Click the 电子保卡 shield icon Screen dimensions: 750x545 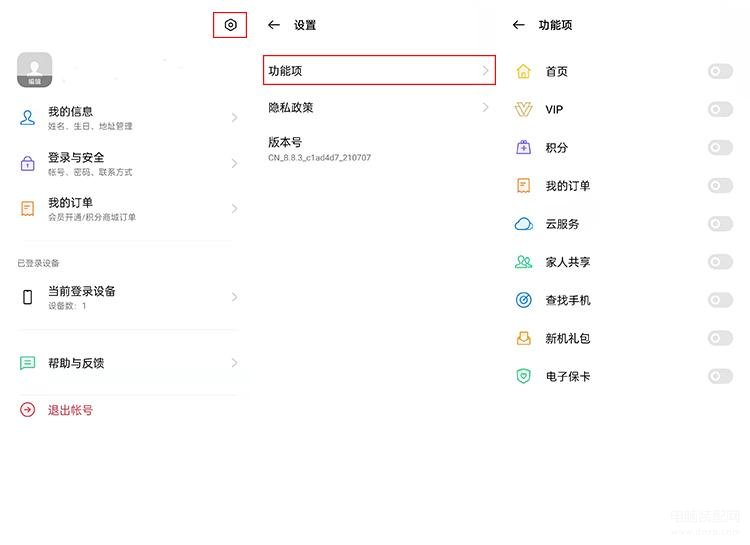click(x=524, y=376)
